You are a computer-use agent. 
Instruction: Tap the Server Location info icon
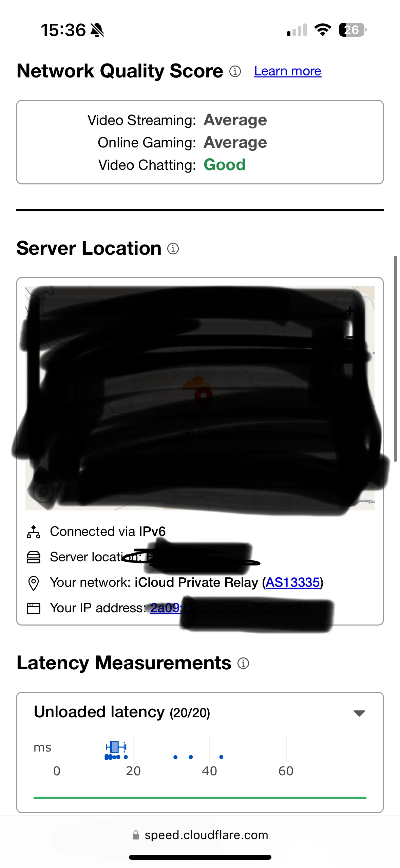tap(173, 249)
